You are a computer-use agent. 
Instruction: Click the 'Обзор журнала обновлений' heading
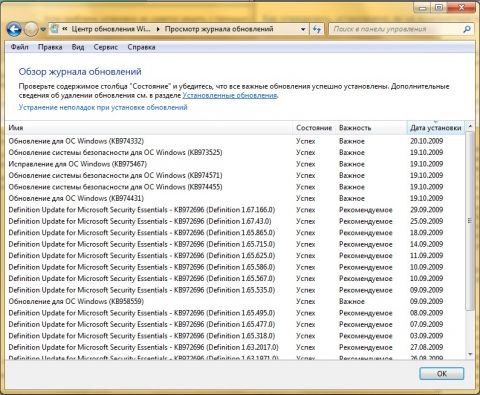pos(80,71)
